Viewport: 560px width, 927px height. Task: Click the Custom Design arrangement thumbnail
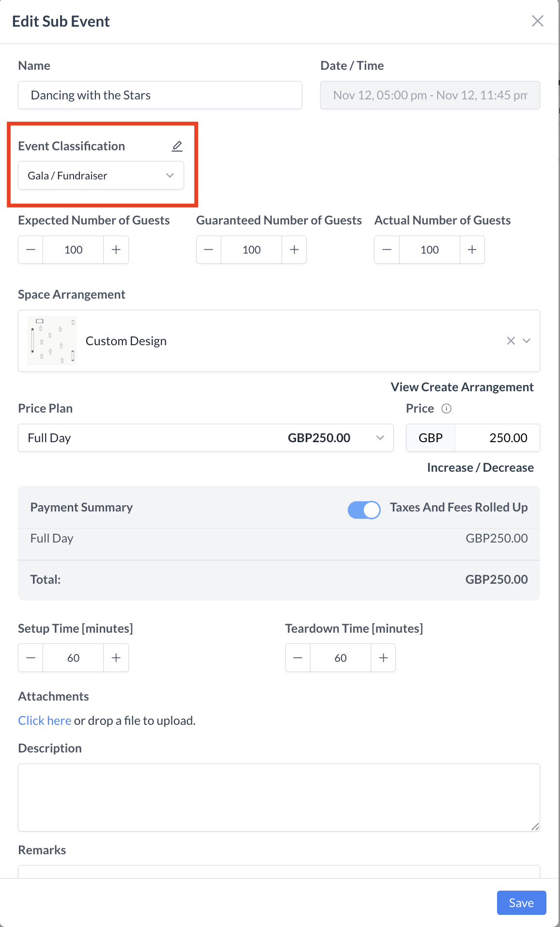tap(52, 341)
